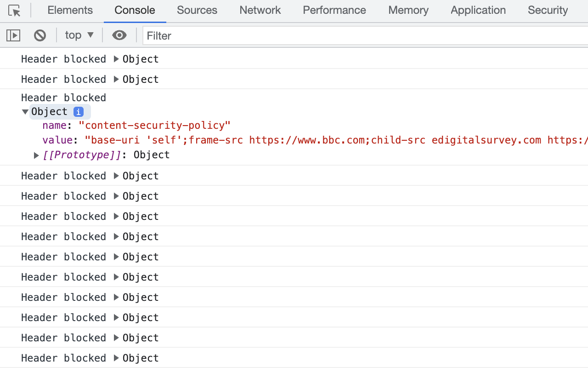Open the Application tab
Image resolution: width=588 pixels, height=368 pixels.
tap(478, 10)
